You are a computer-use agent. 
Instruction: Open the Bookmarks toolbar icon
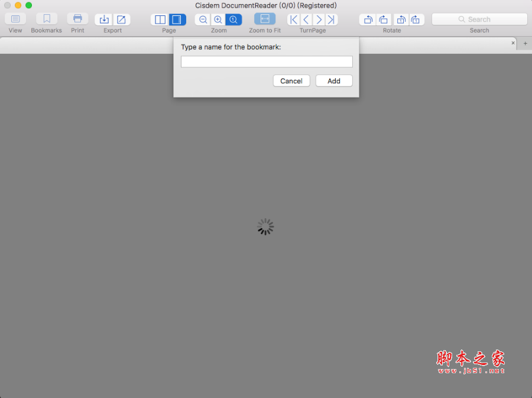47,19
